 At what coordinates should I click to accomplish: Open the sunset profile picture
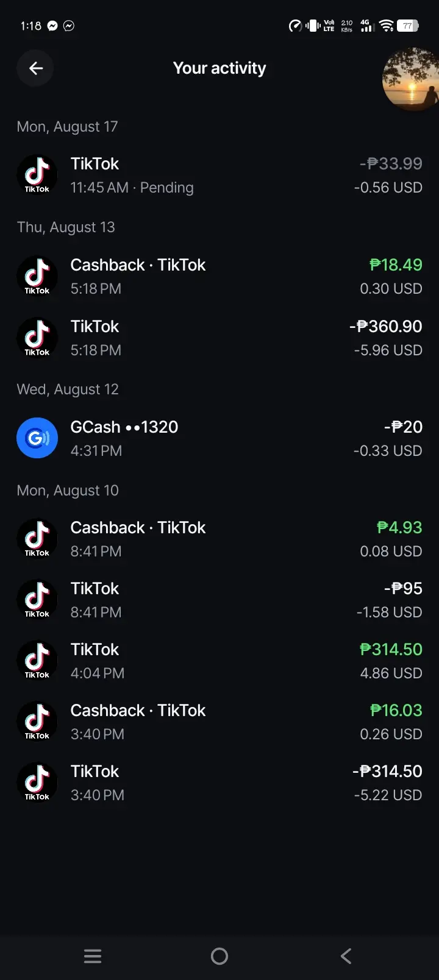411,79
